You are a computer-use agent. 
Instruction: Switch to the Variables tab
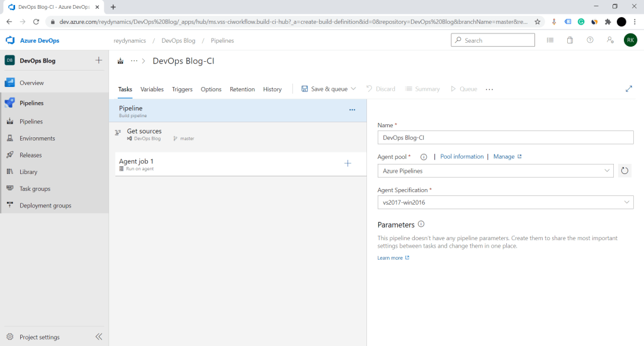(152, 89)
